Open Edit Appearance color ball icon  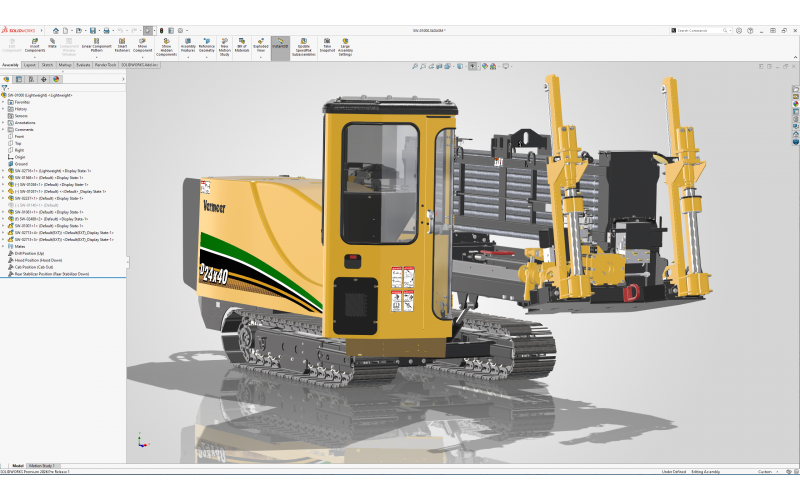pyautogui.click(x=485, y=66)
